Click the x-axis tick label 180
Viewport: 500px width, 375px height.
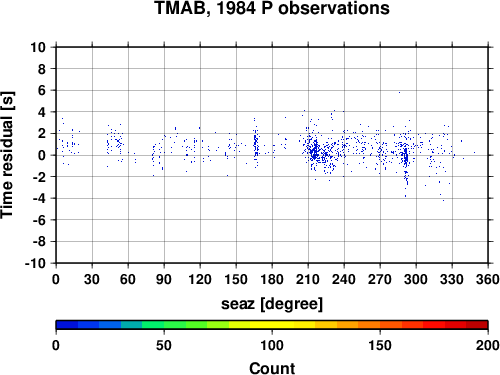coord(272,279)
